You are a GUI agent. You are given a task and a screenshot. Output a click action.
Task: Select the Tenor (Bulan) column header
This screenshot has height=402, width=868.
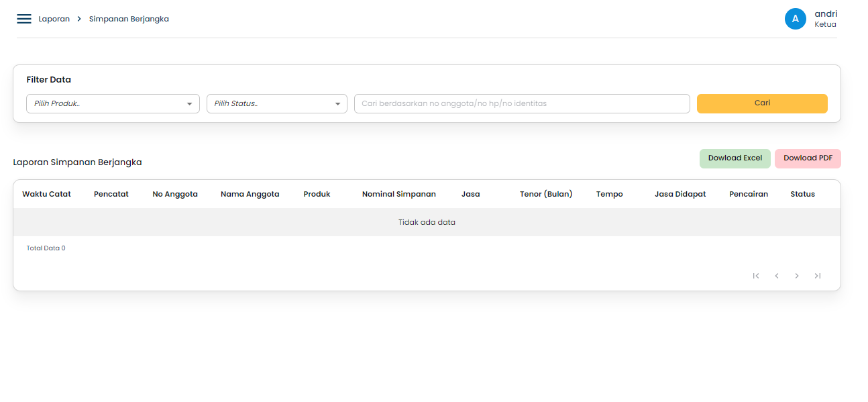(546, 194)
